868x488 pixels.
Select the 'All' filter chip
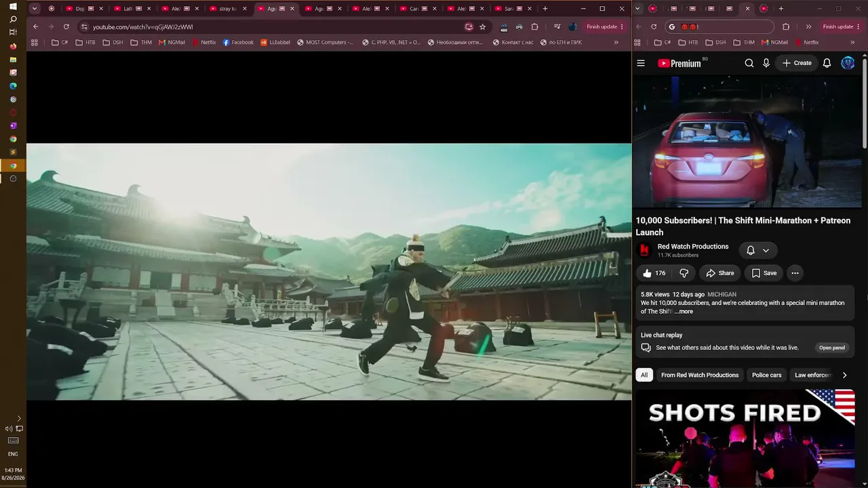coord(644,375)
